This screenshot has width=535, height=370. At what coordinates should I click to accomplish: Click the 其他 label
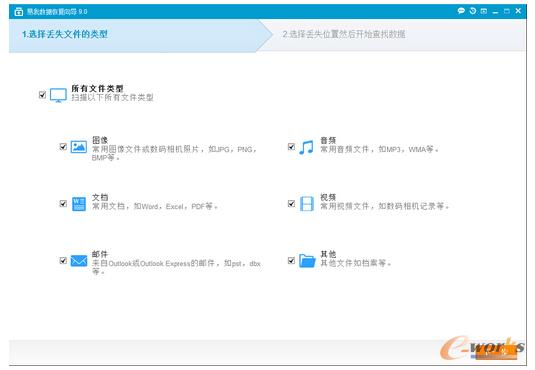coord(328,254)
